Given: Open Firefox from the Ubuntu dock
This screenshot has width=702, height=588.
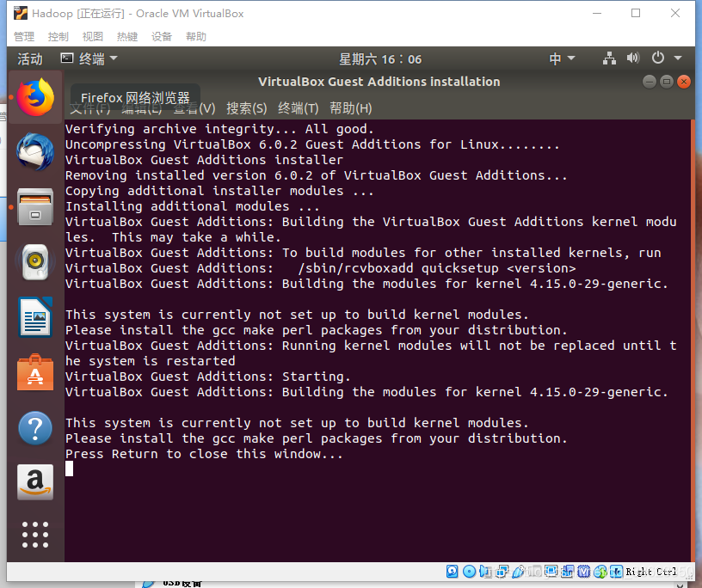Looking at the screenshot, I should (x=35, y=97).
